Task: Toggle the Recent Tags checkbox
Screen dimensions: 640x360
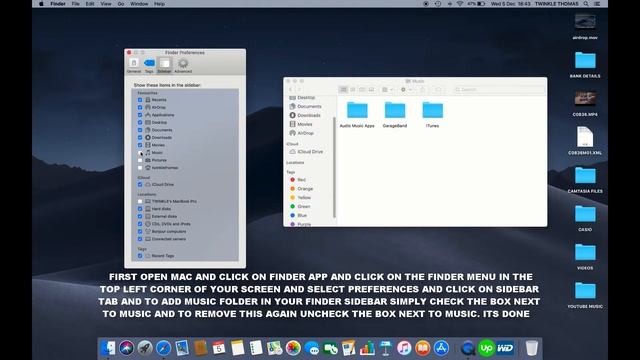Action: (140, 256)
